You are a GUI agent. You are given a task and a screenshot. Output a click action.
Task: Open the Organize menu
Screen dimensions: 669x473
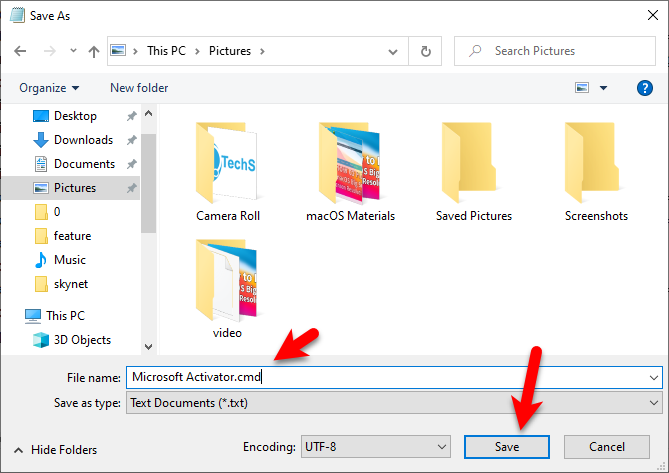click(49, 88)
